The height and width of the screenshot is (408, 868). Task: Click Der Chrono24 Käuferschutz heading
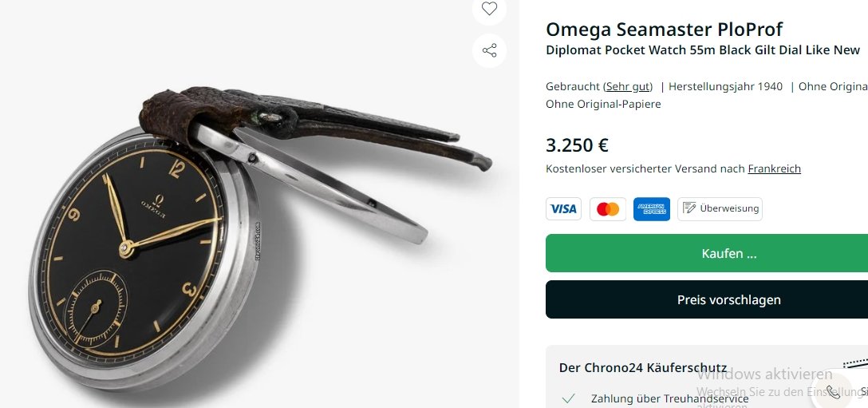click(643, 367)
